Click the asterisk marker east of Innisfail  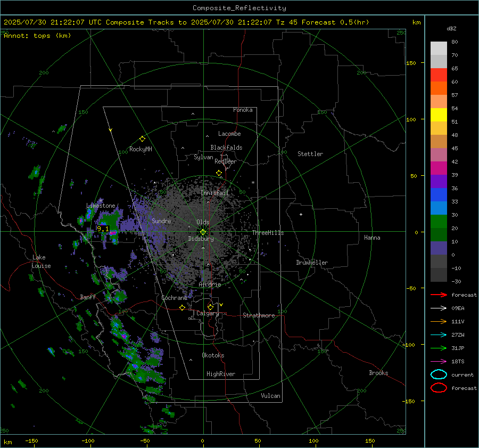[253, 183]
